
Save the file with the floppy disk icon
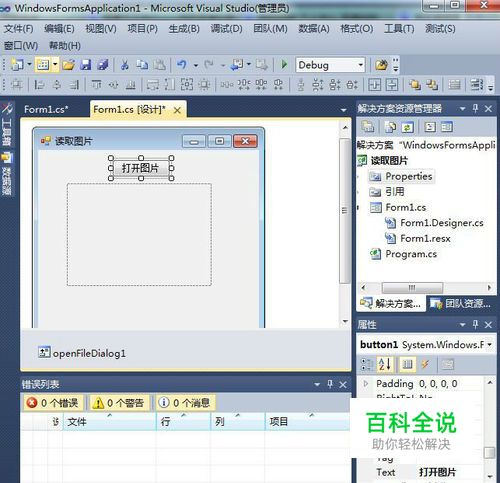tap(86, 65)
